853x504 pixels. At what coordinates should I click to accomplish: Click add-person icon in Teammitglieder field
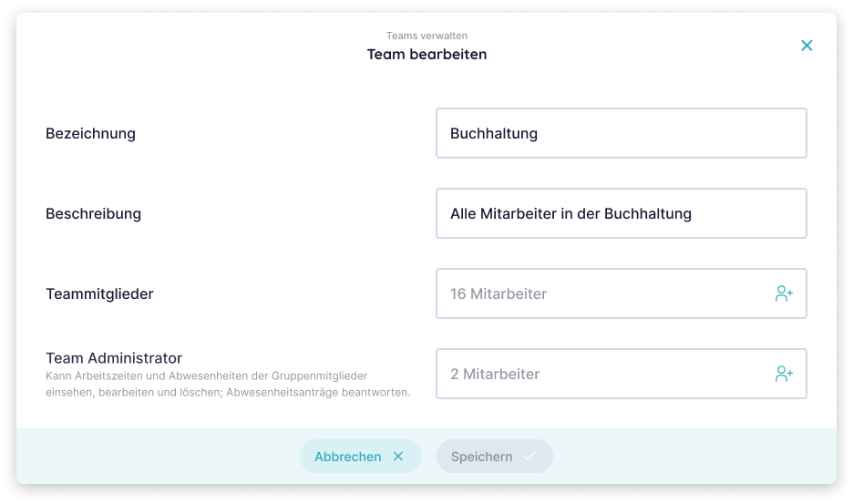click(x=784, y=293)
